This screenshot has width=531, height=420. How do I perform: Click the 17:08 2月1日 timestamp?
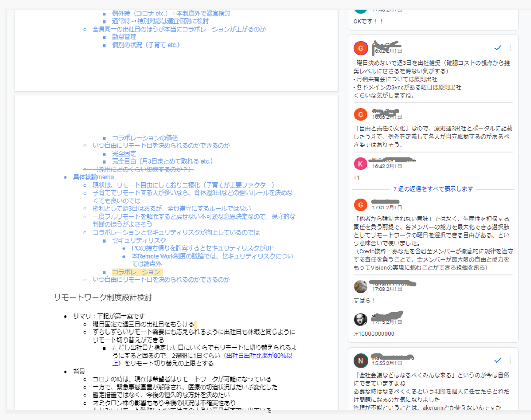pos(387,289)
